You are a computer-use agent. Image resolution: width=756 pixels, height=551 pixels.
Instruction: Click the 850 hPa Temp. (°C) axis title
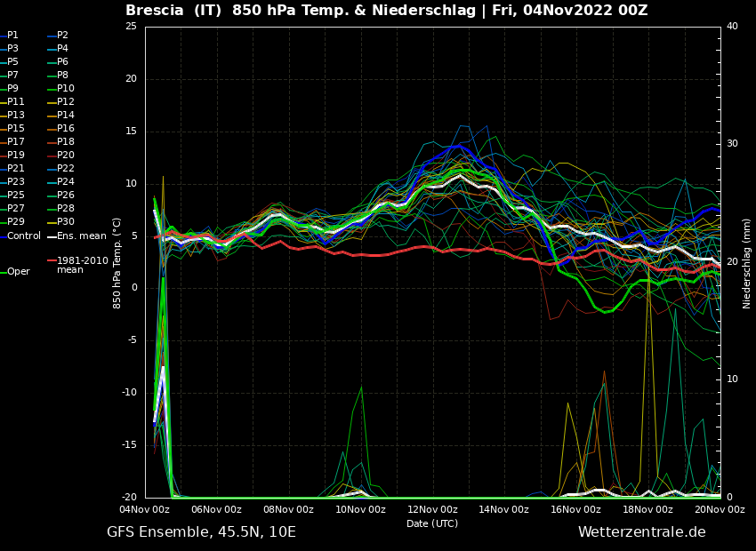pos(117,263)
